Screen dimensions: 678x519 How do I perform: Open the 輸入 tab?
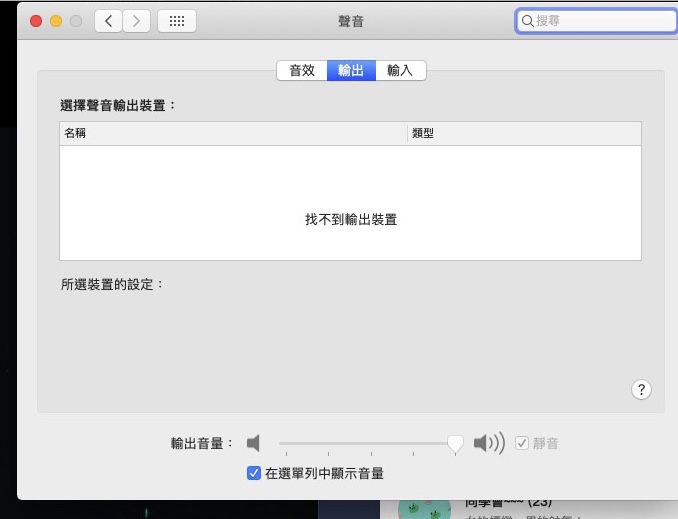(400, 70)
